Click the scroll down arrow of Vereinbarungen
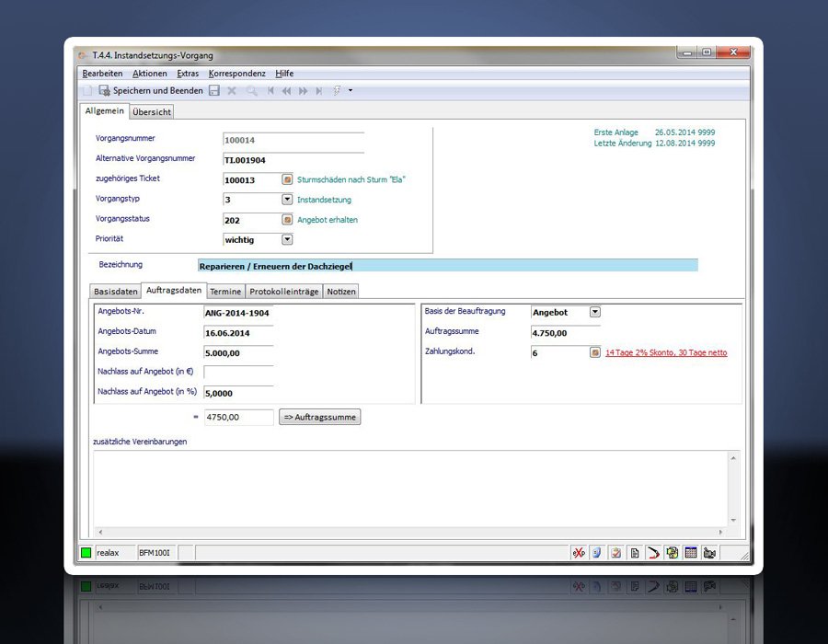This screenshot has height=644, width=828. coord(733,521)
